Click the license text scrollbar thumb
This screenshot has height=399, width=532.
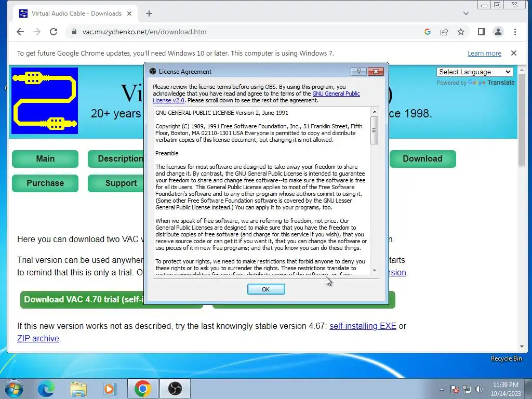click(x=374, y=130)
